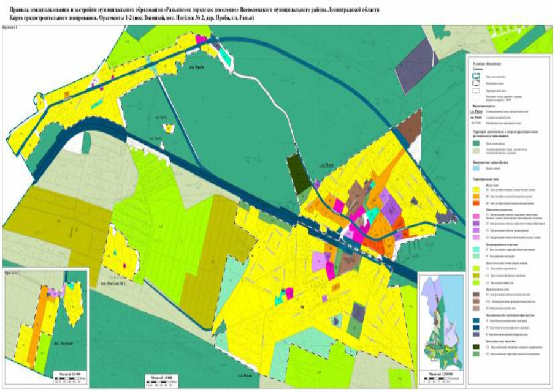Pick the beige legend swatch

(477, 151)
